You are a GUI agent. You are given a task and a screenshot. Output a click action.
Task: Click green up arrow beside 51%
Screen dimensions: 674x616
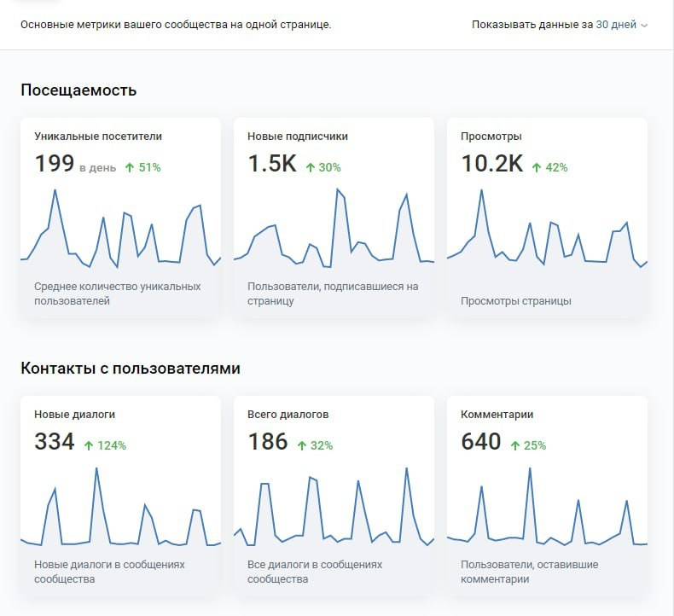point(130,167)
